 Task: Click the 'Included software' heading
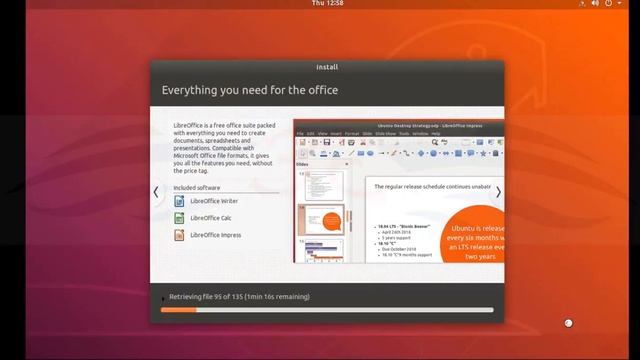(196, 188)
